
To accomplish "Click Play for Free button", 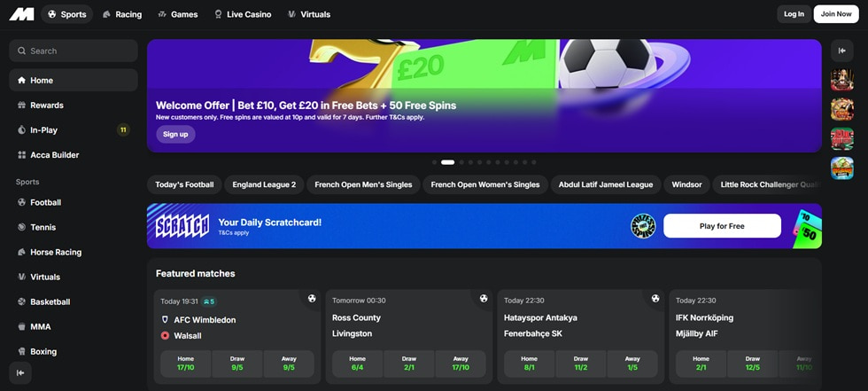I will [722, 226].
